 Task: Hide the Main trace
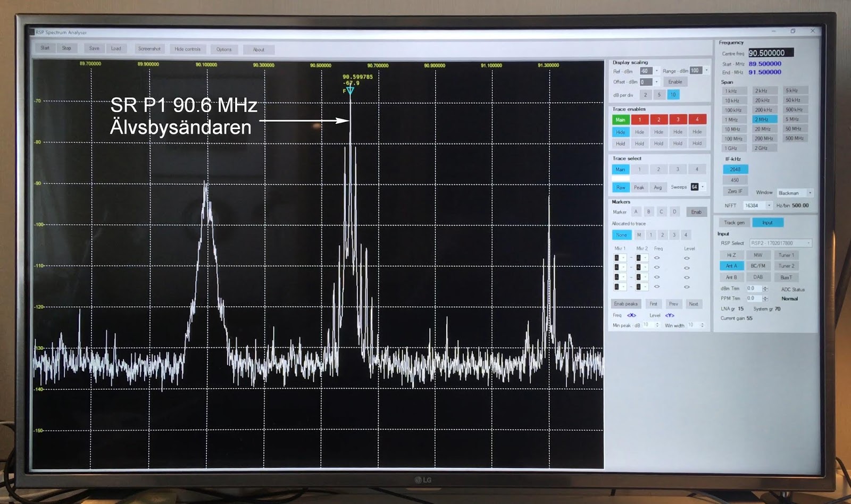pos(620,132)
